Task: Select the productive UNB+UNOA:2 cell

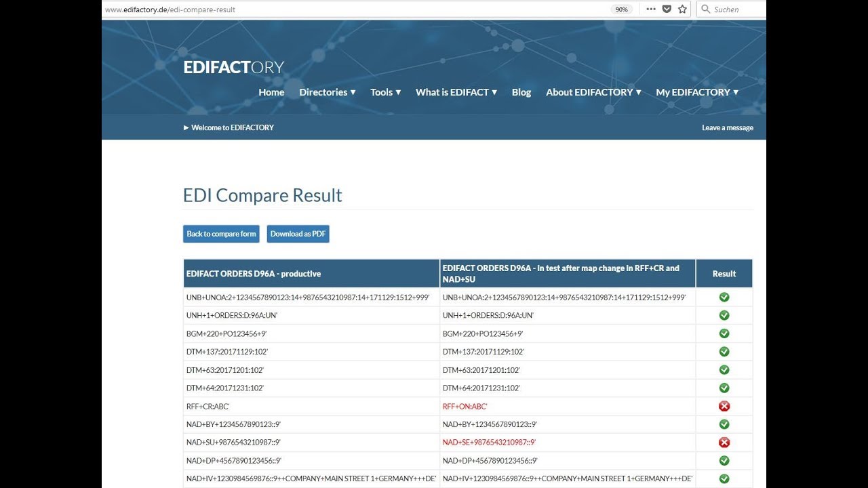Action: tap(311, 297)
